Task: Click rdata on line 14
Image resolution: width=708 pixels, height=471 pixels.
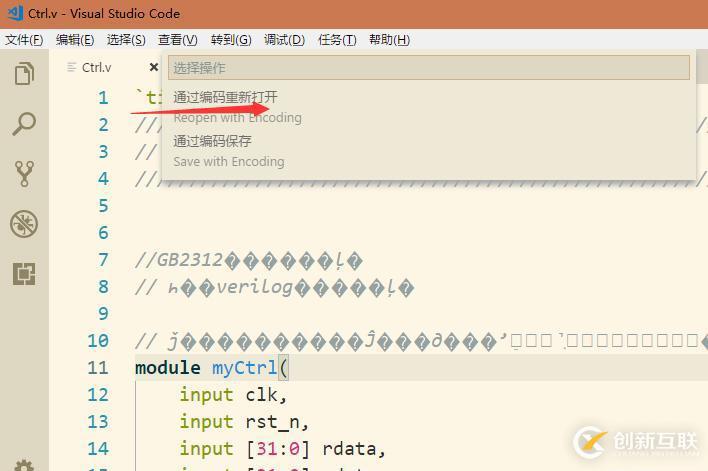Action: [349, 449]
